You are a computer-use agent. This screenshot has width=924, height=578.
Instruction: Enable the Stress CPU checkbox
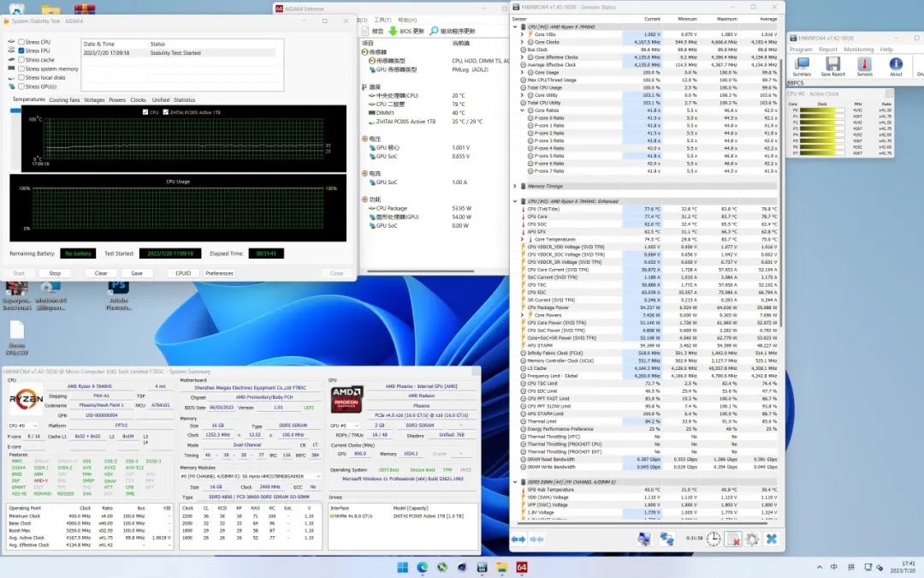click(21, 42)
